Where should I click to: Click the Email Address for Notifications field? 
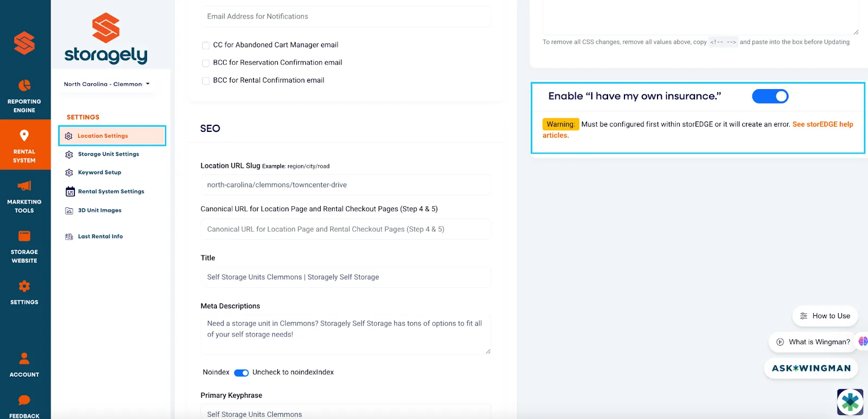click(x=346, y=17)
